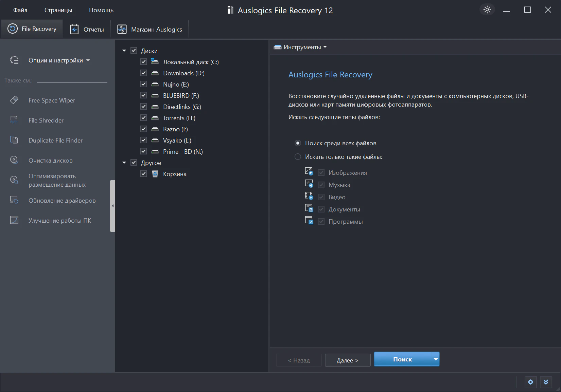Uncheck the Другое group checkbox

tap(134, 163)
